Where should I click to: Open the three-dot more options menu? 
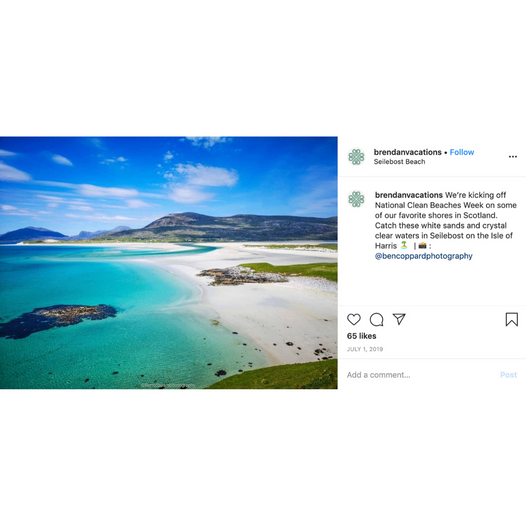point(513,157)
